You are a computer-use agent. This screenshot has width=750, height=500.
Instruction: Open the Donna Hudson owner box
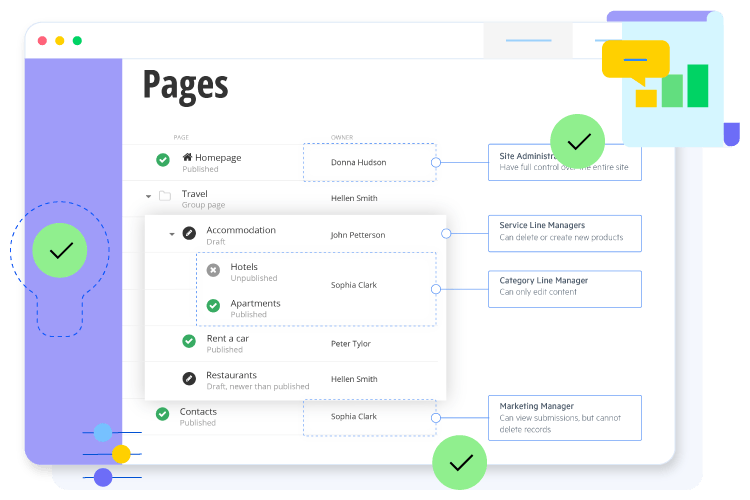(369, 162)
